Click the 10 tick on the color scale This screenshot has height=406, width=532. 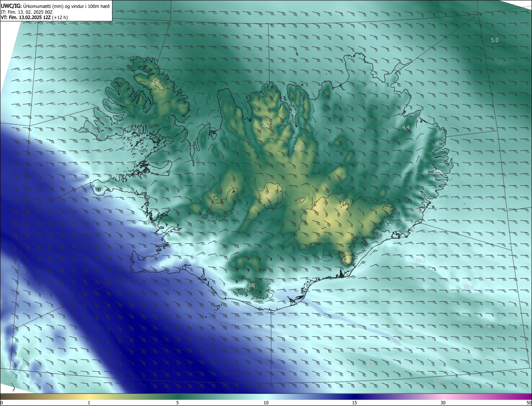tap(266, 403)
